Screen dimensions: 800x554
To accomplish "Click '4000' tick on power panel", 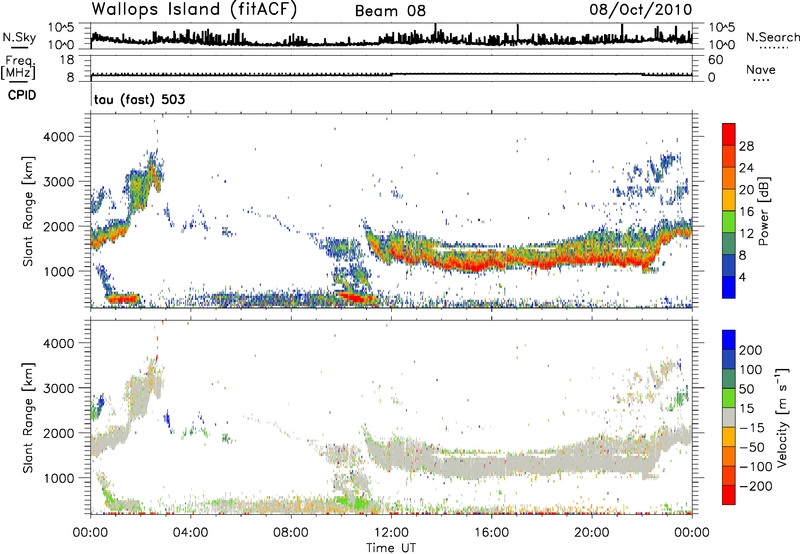I will (59, 137).
